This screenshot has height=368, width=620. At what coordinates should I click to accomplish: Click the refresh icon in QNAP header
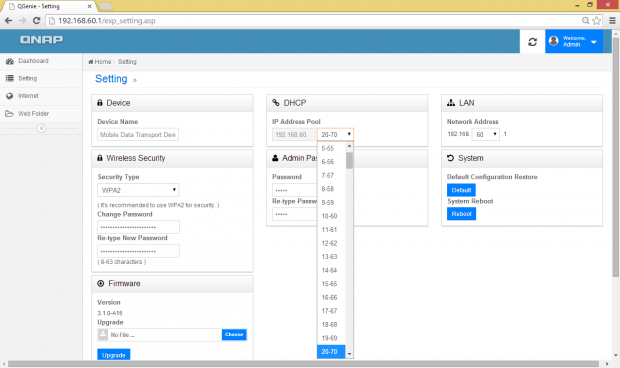point(532,42)
